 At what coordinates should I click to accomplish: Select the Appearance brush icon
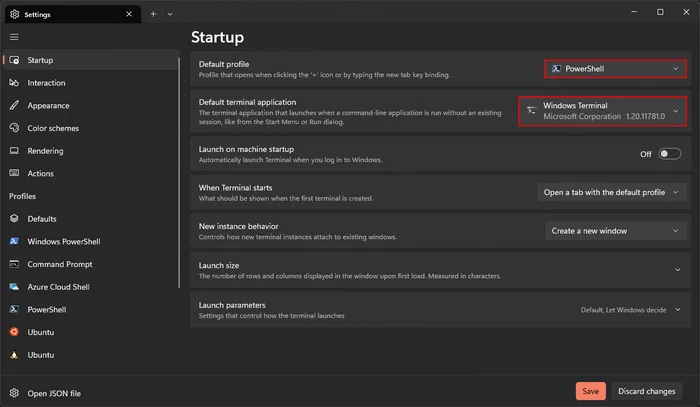click(x=14, y=105)
